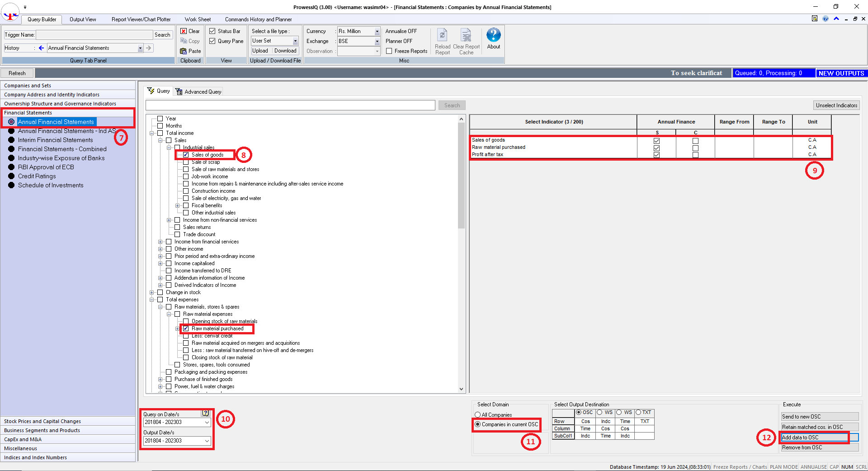The height and width of the screenshot is (471, 868).
Task: Click the Advanced Query tab icon
Action: coord(179,91)
